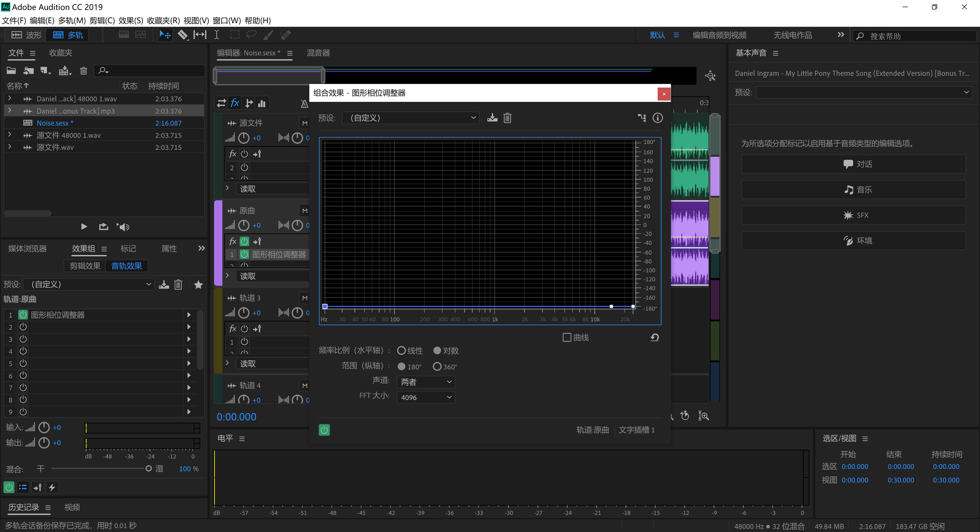
Task: Enable the 曲线 (curve) checkbox
Action: [x=567, y=337]
